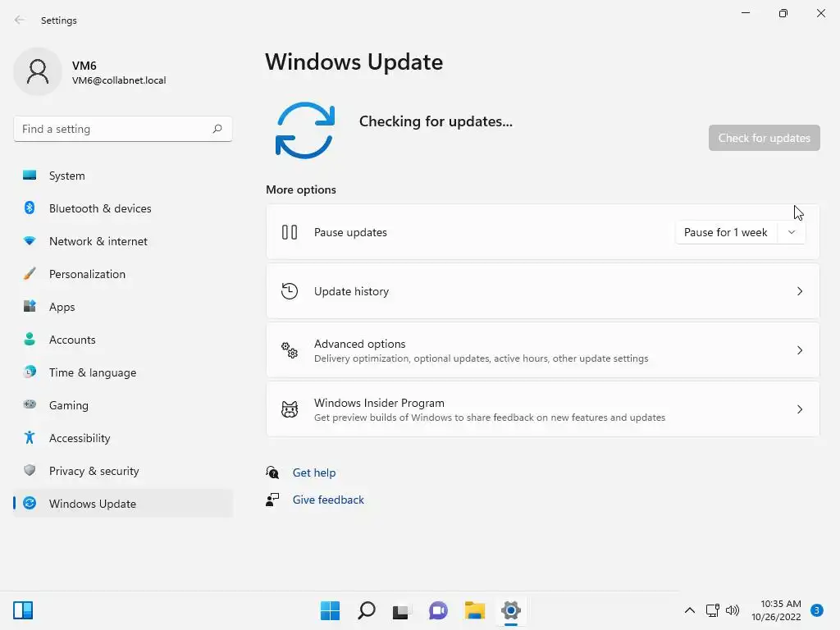Click the Personalization paintbrush icon
The image size is (840, 630).
tap(30, 274)
